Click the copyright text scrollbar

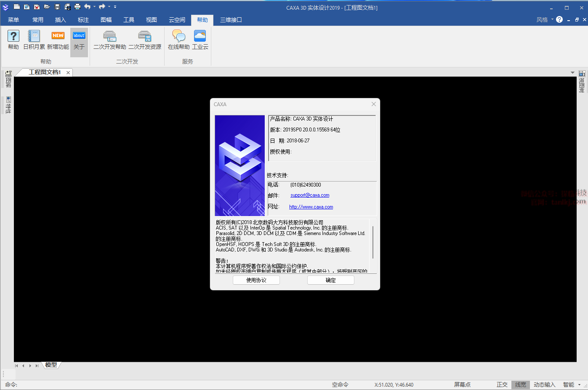373,243
